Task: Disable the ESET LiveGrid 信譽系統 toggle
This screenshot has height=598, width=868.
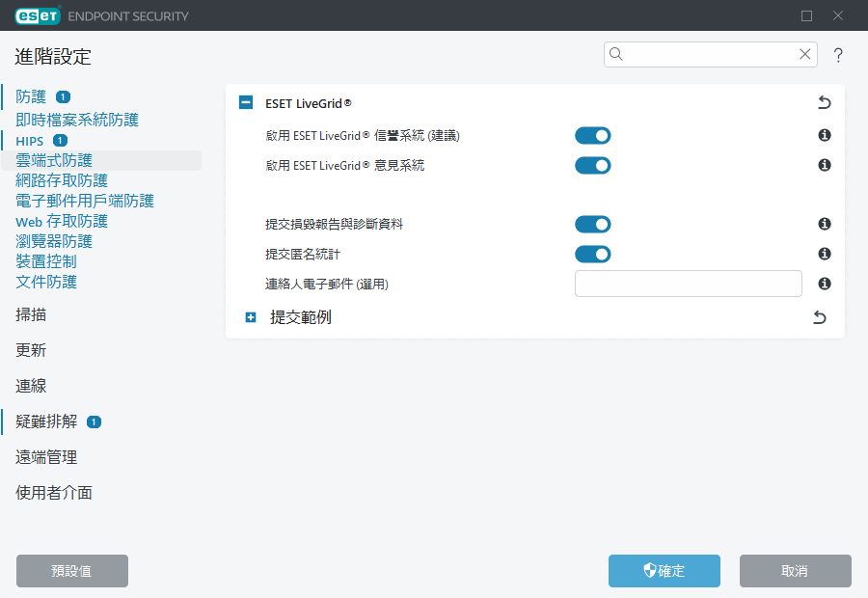Action: tap(592, 135)
